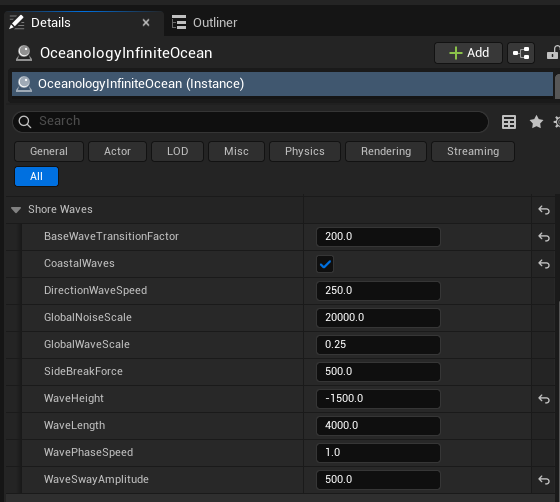Select the Physics filter button
Screen dimensions: 560x502
305,151
